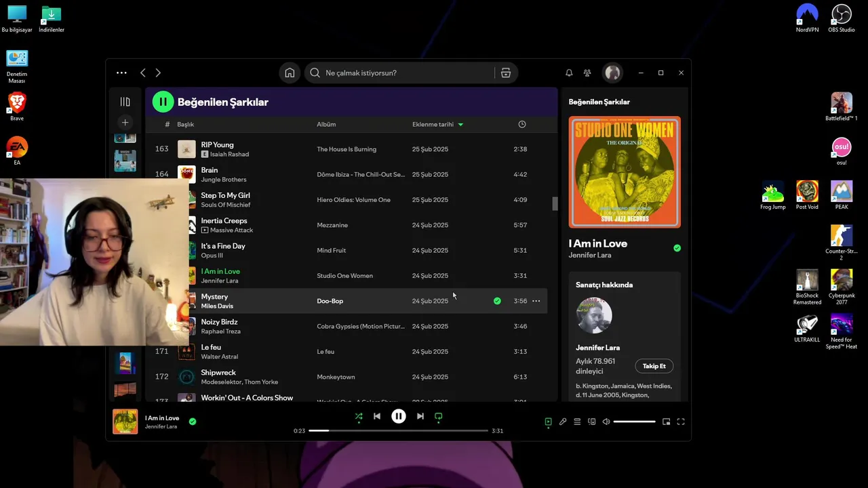Open Friend Activity icon
Image resolution: width=868 pixels, height=488 pixels.
tap(587, 73)
